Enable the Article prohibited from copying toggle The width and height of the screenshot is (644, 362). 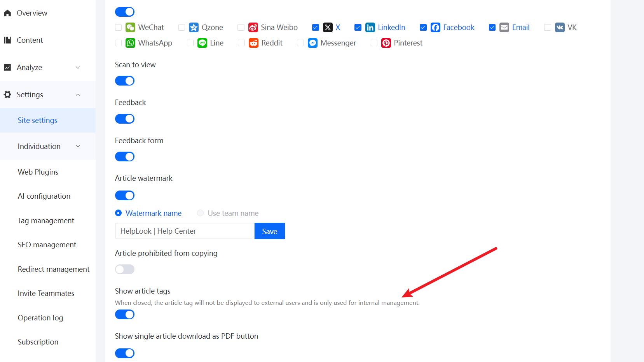pyautogui.click(x=124, y=269)
